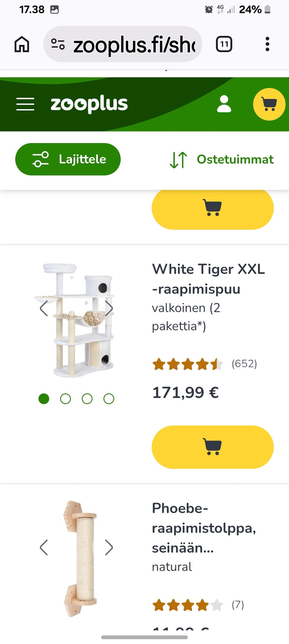The height and width of the screenshot is (644, 289).
Task: Show previous White Tiger XXL image
Action: coord(44,308)
